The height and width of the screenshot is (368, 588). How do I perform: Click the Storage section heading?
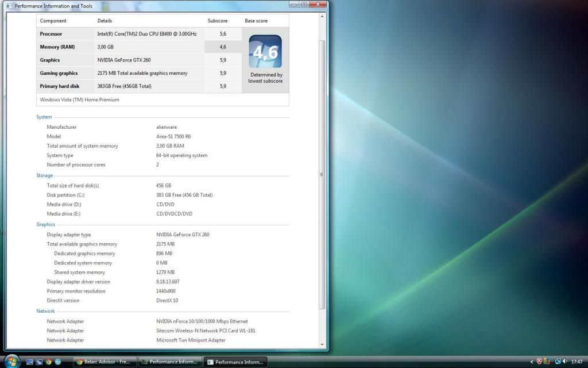tap(44, 175)
